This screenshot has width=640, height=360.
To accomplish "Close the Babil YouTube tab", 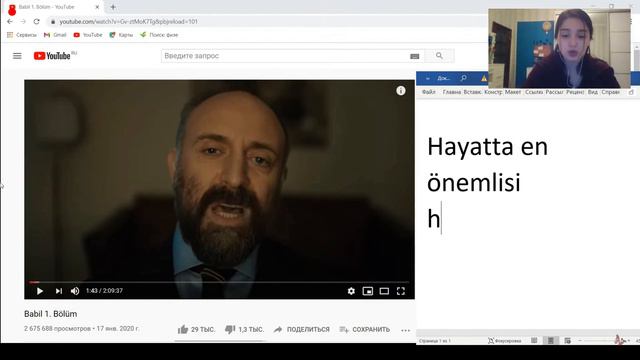I will click(97, 7).
